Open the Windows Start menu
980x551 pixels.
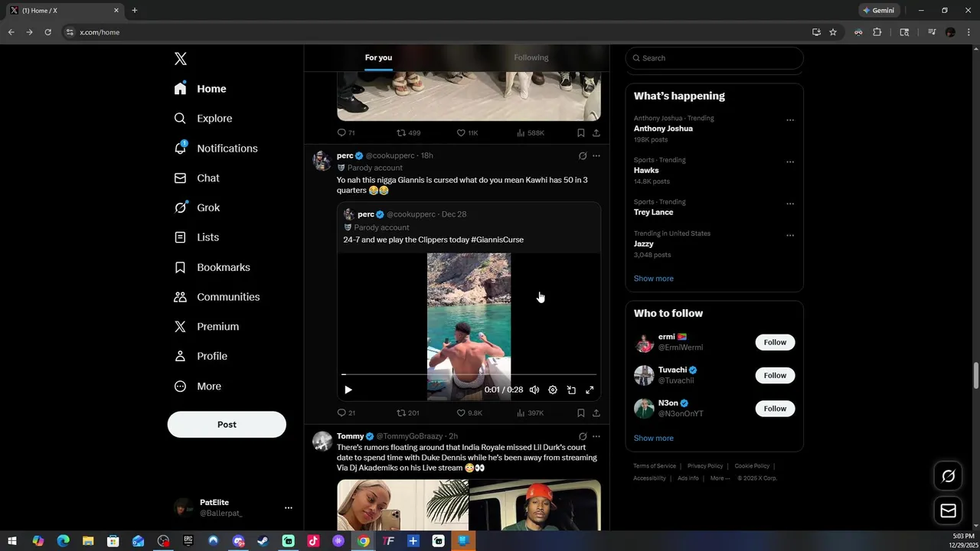click(x=13, y=541)
